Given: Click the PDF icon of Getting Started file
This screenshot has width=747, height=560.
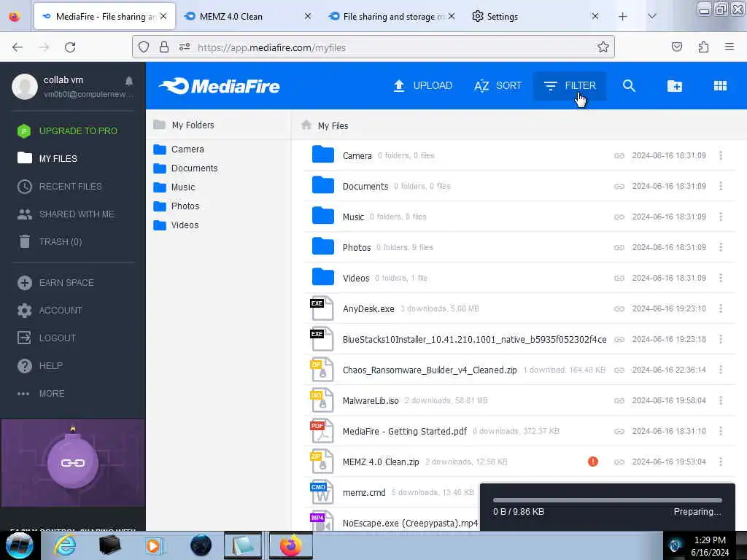Looking at the screenshot, I should [x=322, y=431].
